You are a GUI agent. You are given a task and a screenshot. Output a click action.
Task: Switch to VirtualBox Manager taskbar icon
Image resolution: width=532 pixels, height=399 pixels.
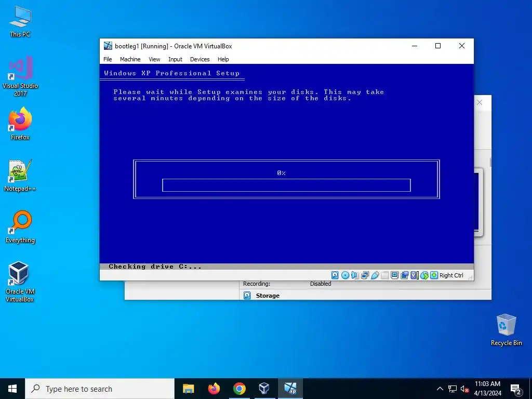point(264,389)
